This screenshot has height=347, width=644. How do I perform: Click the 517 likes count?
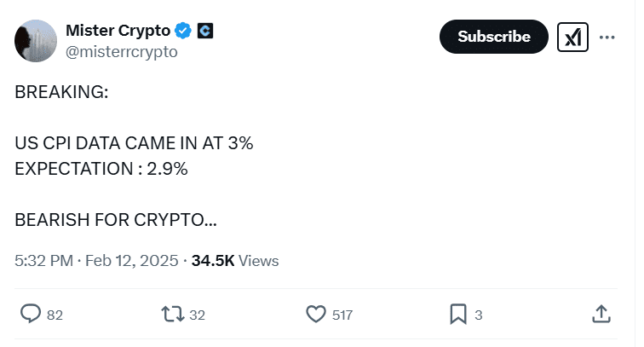pyautogui.click(x=342, y=315)
